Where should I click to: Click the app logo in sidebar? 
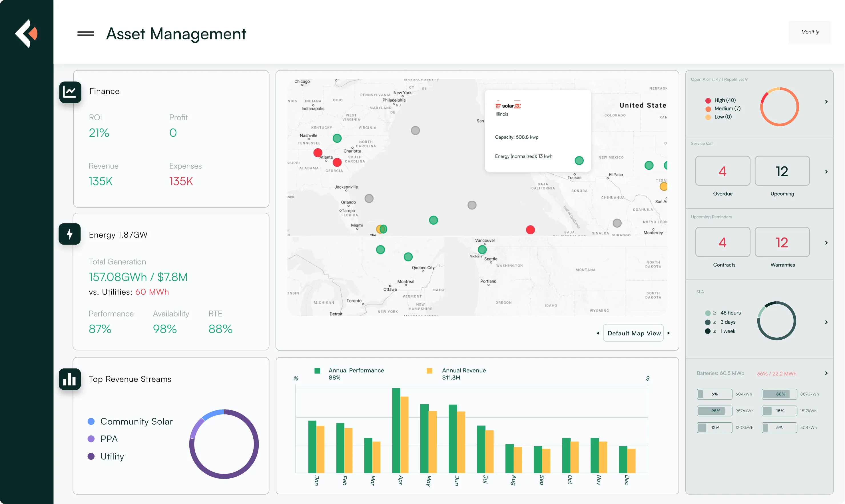27,33
